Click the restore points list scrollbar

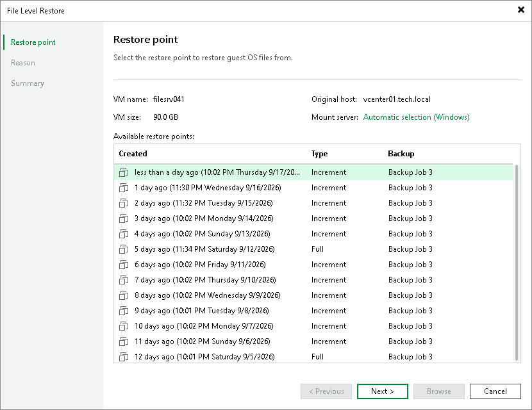pos(517,263)
